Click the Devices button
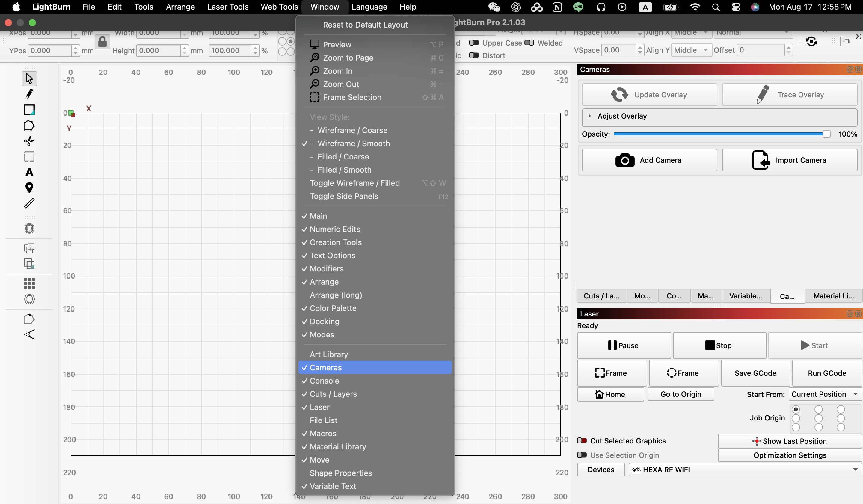 601,470
